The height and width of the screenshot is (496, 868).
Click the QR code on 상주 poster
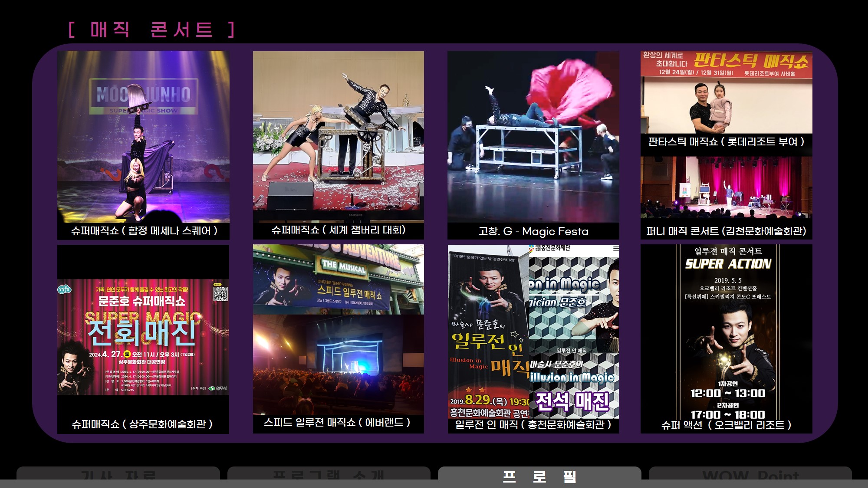[220, 294]
